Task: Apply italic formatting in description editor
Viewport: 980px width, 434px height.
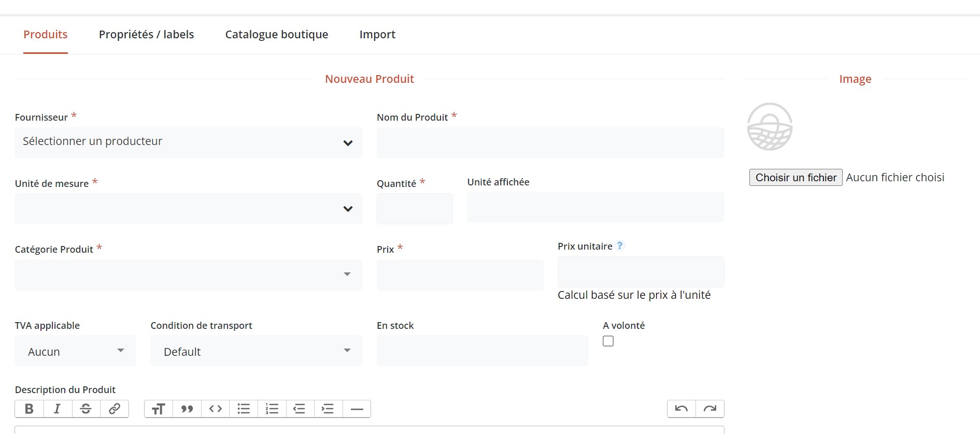Action: tap(58, 409)
